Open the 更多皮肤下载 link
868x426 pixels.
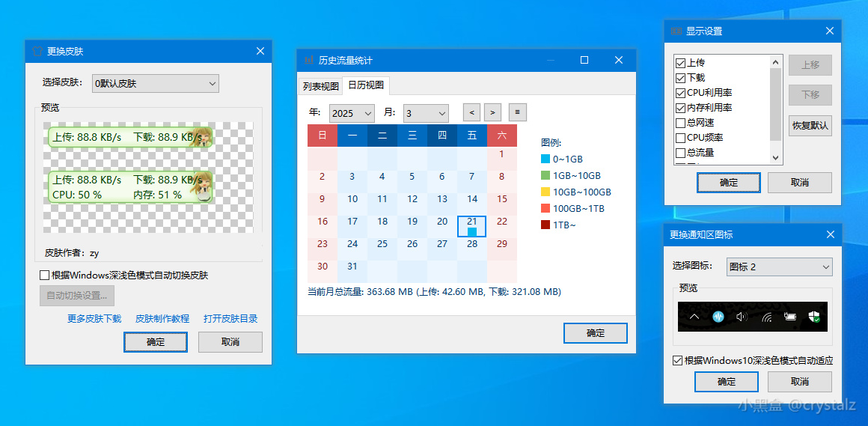point(94,318)
